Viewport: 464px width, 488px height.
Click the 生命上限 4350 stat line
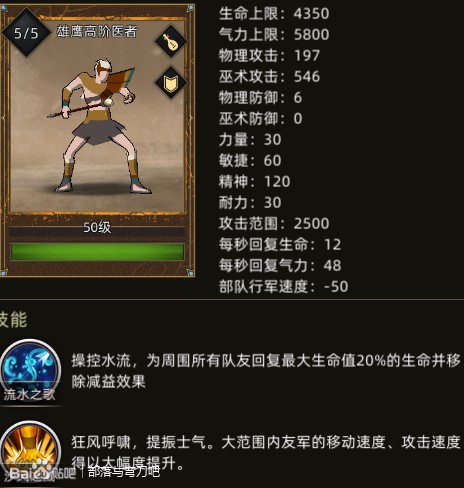click(x=274, y=13)
